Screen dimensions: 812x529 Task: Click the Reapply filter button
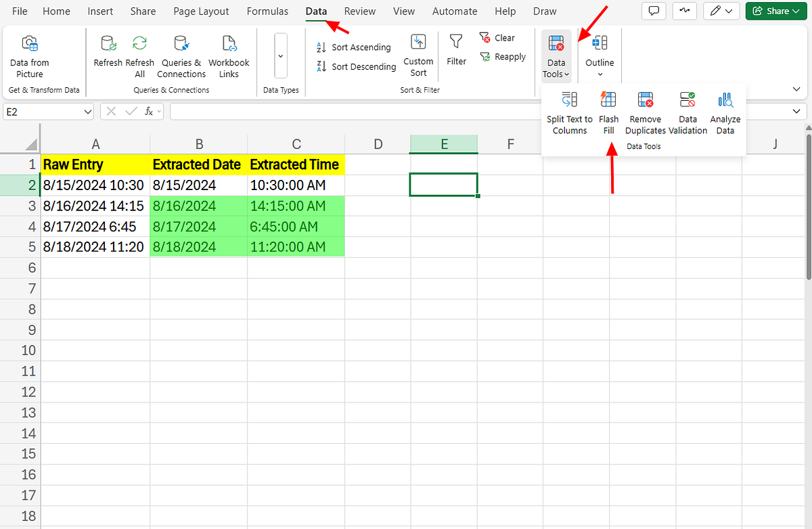503,57
